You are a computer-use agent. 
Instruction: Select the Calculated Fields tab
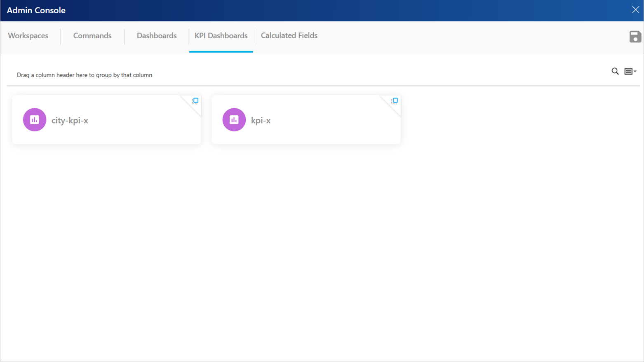click(x=289, y=36)
